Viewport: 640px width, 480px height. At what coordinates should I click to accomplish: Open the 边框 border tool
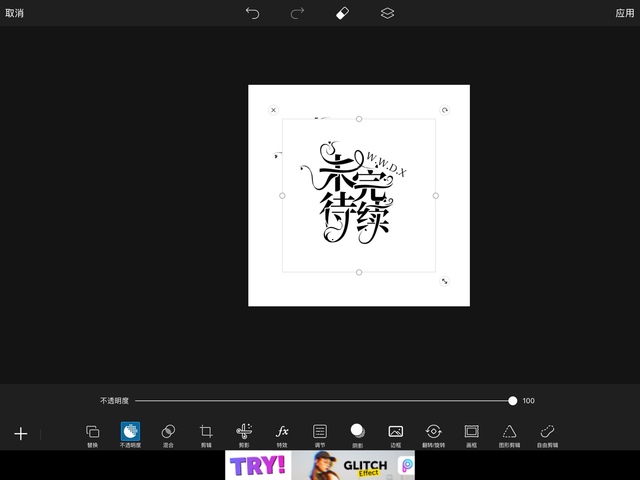tap(395, 434)
